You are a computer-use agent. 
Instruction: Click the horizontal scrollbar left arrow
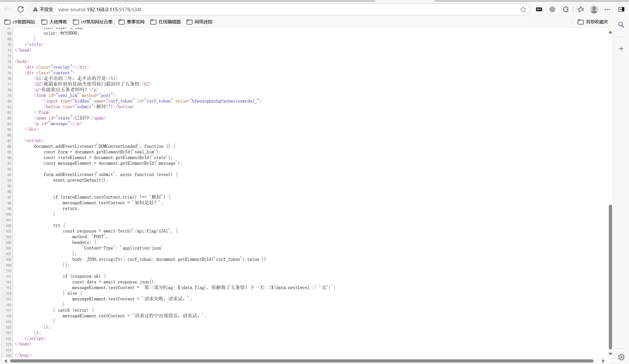point(6,361)
